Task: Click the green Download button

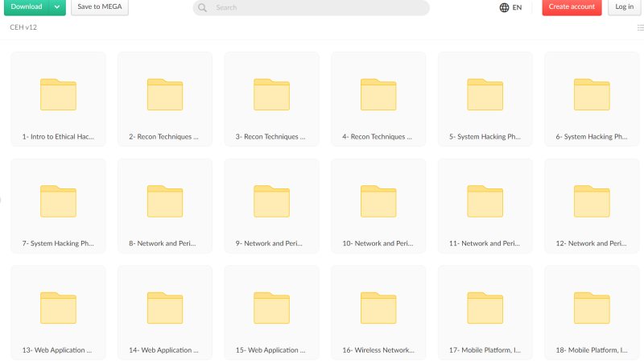Action: coord(27,7)
